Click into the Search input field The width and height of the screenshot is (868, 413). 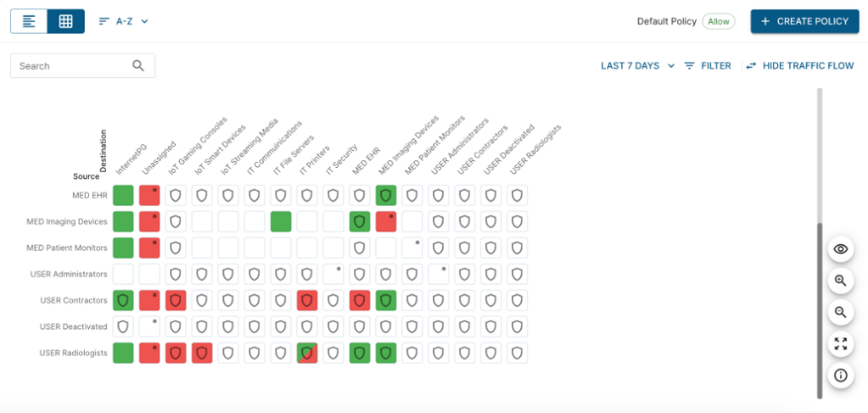72,66
